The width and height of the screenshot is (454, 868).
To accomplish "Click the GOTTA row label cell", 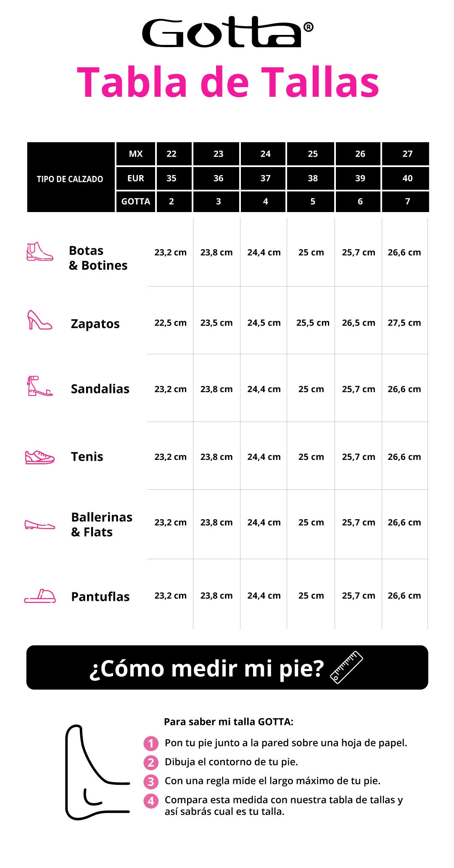I will point(136,202).
